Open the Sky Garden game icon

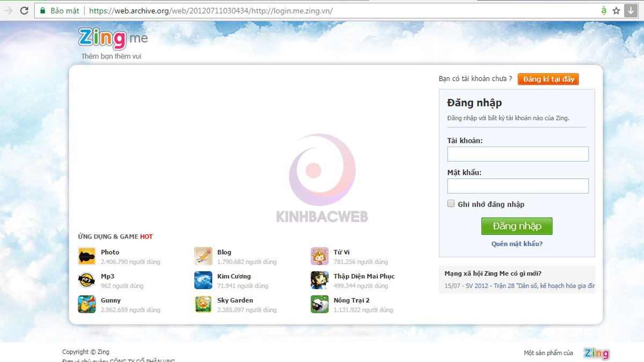click(203, 305)
